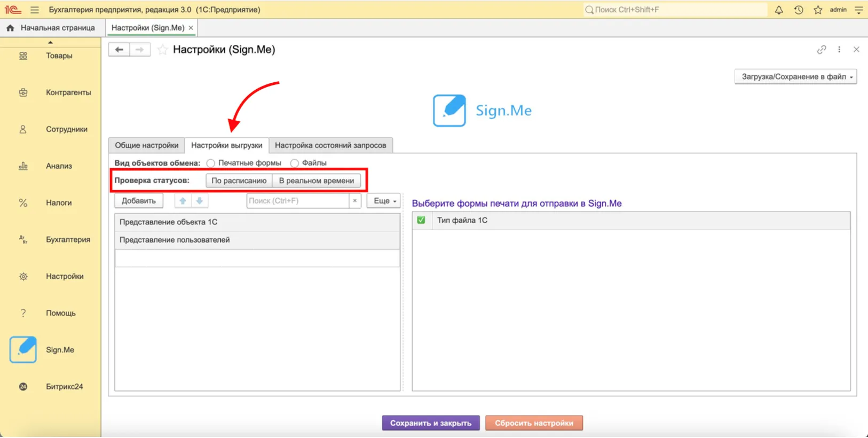Open the 1C main menu hamburger icon
Viewport: 868px width, 438px height.
tap(35, 10)
